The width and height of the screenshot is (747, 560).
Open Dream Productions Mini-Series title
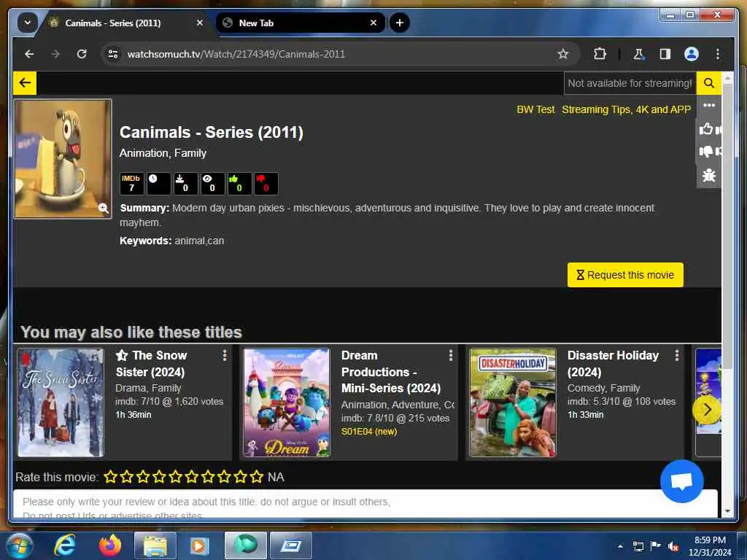pyautogui.click(x=391, y=372)
